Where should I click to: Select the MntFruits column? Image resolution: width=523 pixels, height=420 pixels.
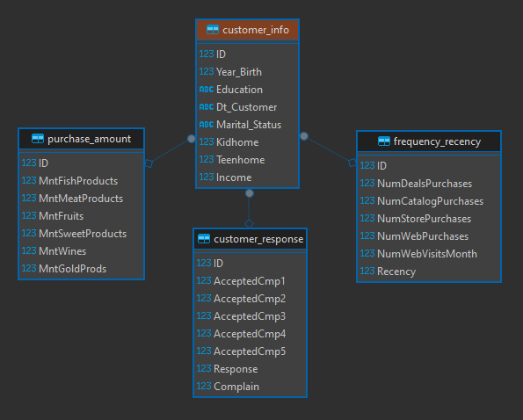(x=82, y=215)
